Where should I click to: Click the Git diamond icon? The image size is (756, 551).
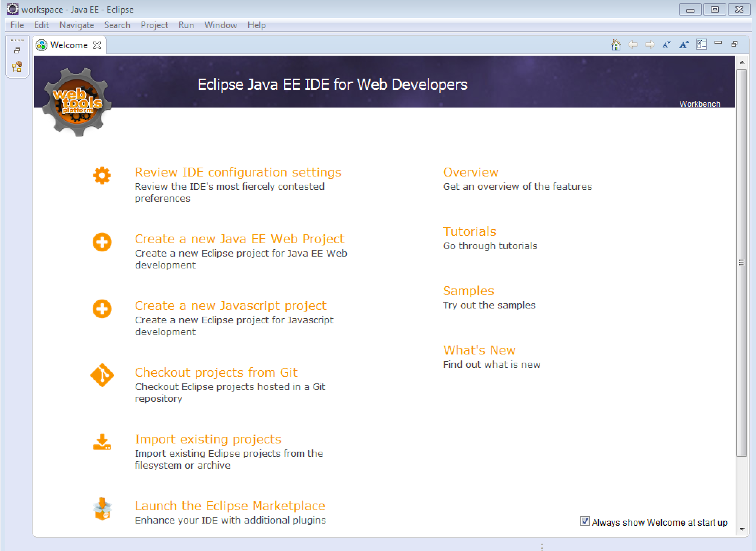(x=102, y=375)
